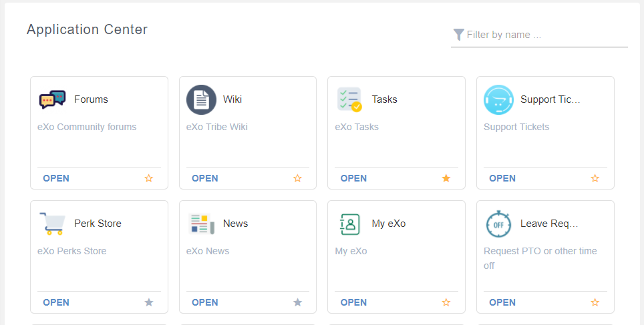Image resolution: width=644 pixels, height=325 pixels.
Task: Open the Tasks application
Action: [x=353, y=178]
